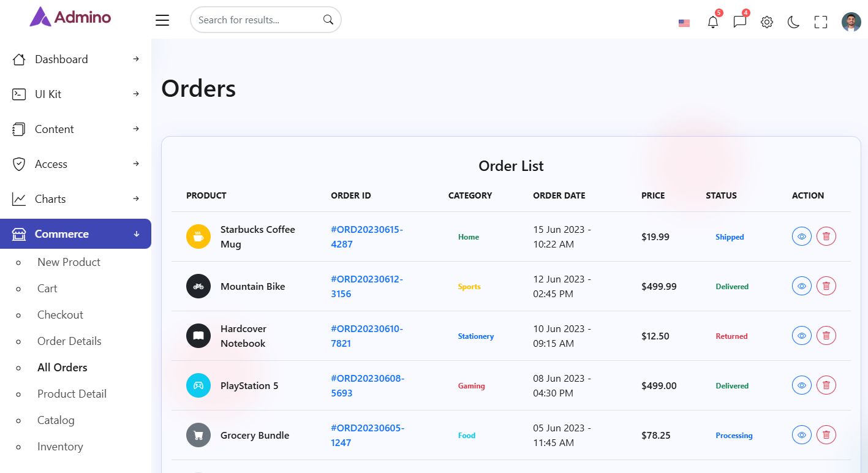View the PlayStation 5 order via its eye icon
Viewport: 868px width, 473px height.
pos(801,385)
